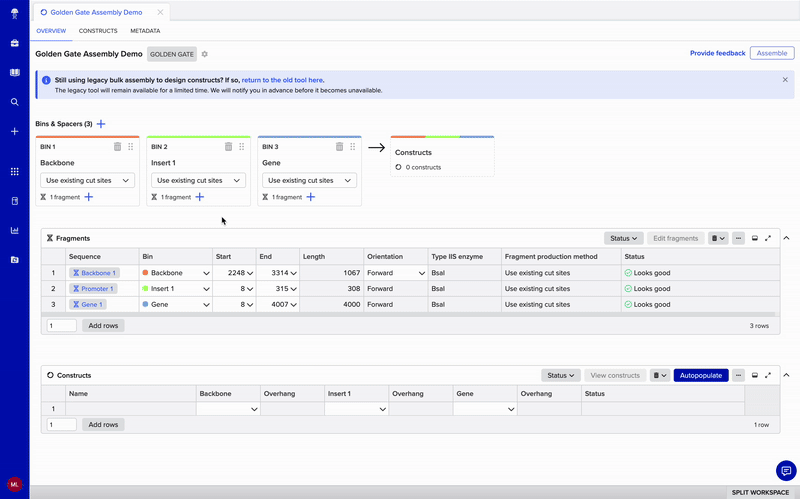Dismiss the legacy tool info banner
The image size is (800, 499).
[x=785, y=79]
